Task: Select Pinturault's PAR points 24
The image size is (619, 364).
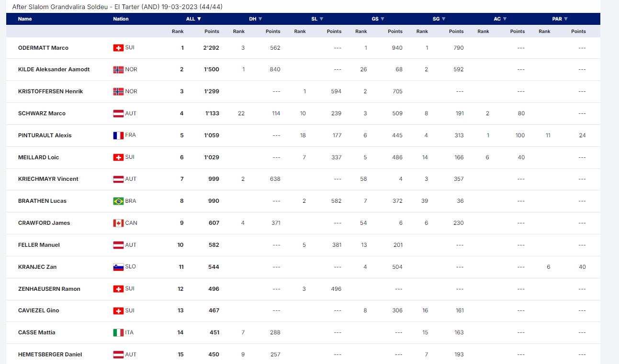Action: pos(582,135)
